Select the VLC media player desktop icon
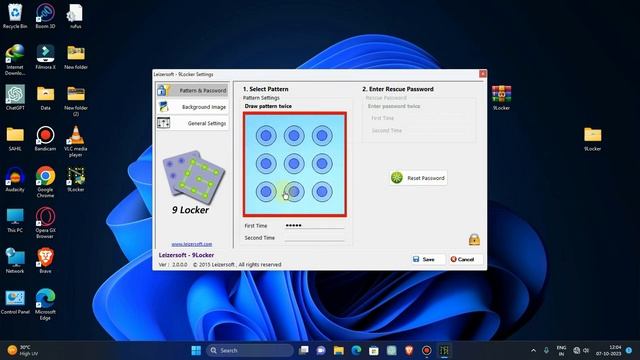This screenshot has width=640, height=360. point(76,141)
